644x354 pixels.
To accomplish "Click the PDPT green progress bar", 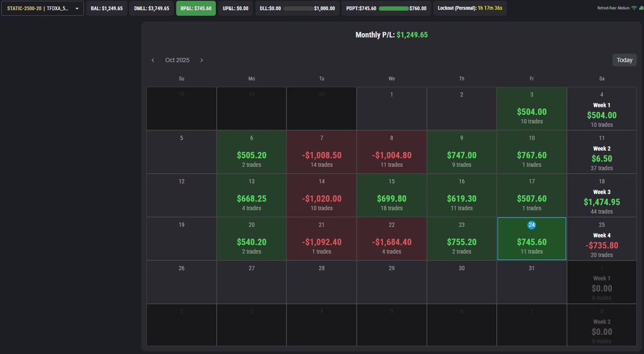I will point(393,9).
